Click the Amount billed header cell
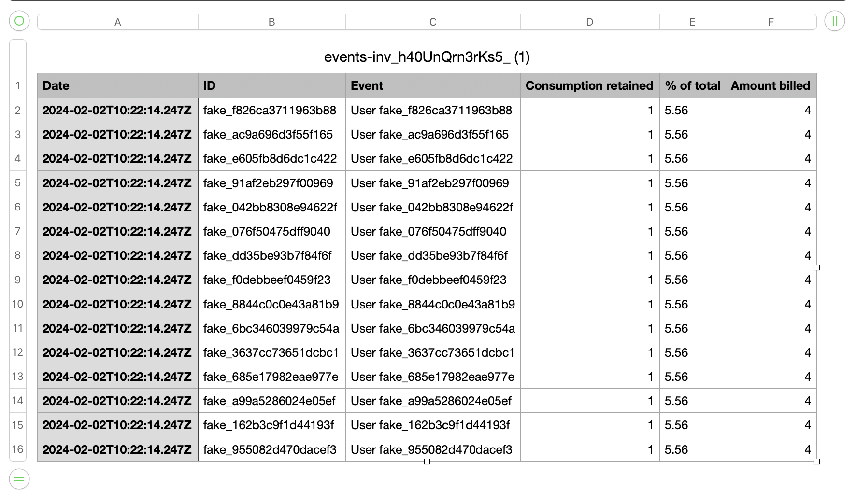Image resolution: width=856 pixels, height=504 pixels. click(x=771, y=85)
